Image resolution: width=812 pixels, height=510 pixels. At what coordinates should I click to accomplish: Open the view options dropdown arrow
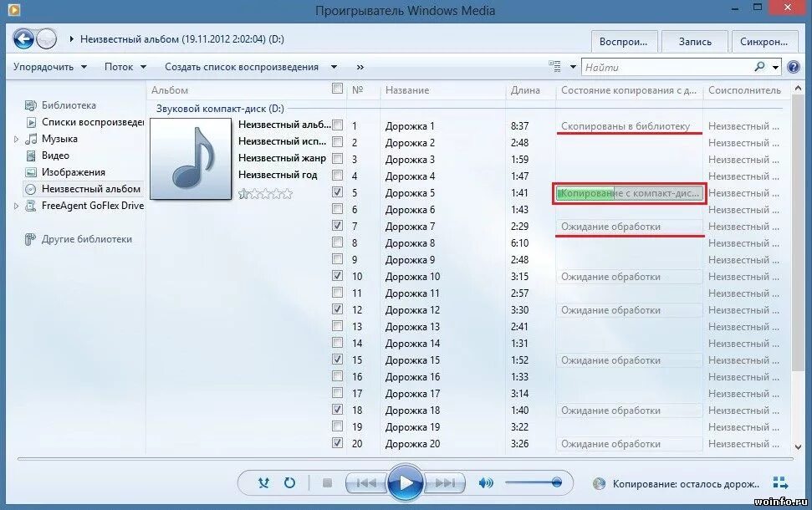point(573,67)
